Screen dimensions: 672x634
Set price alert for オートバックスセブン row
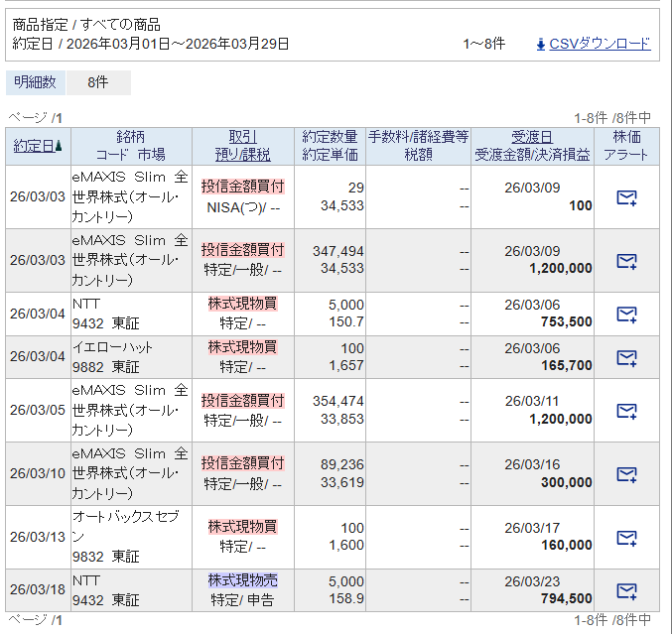coord(625,538)
